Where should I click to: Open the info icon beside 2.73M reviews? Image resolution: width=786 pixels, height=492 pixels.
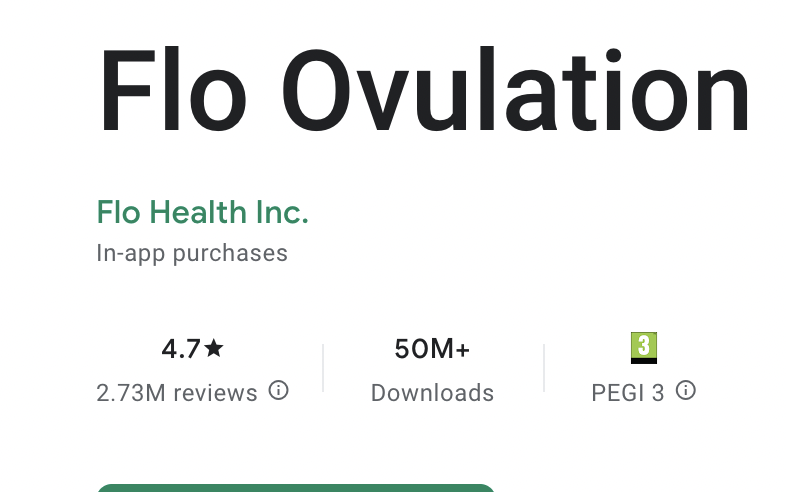279,391
